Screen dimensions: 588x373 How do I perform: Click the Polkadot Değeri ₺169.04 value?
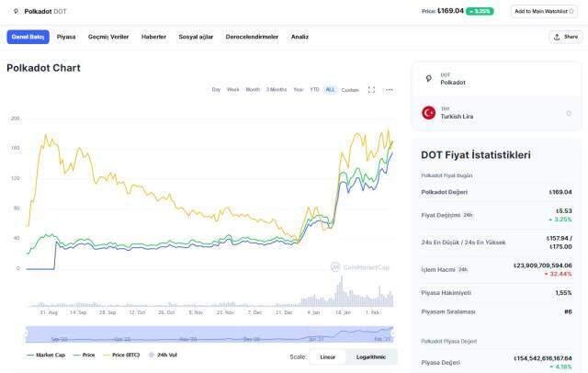[560, 192]
